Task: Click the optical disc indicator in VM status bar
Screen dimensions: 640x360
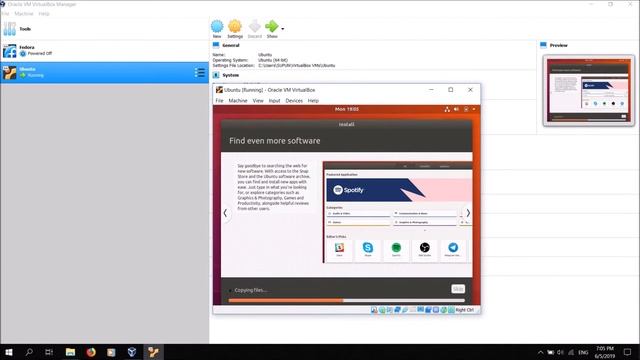Action: 382,310
